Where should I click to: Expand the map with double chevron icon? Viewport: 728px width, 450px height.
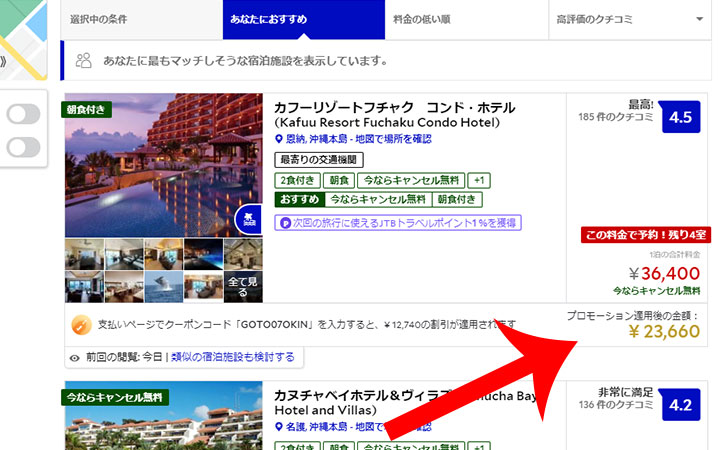[3, 62]
